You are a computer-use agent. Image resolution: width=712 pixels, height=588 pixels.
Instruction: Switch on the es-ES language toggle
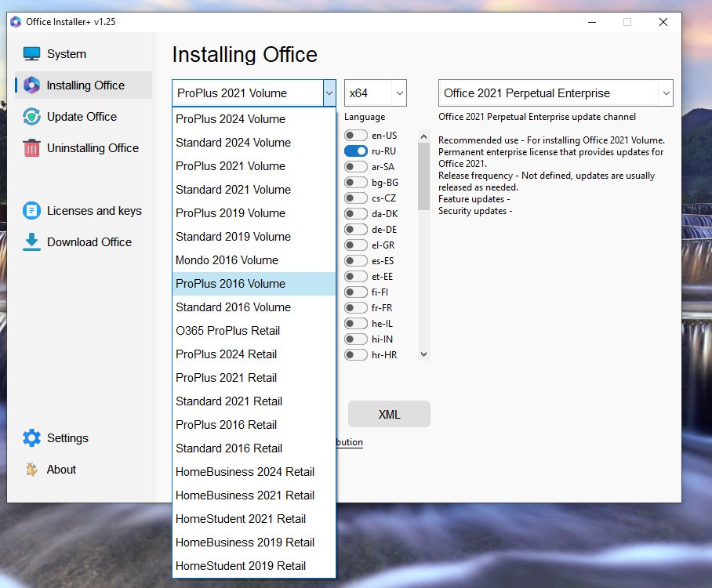[355, 260]
